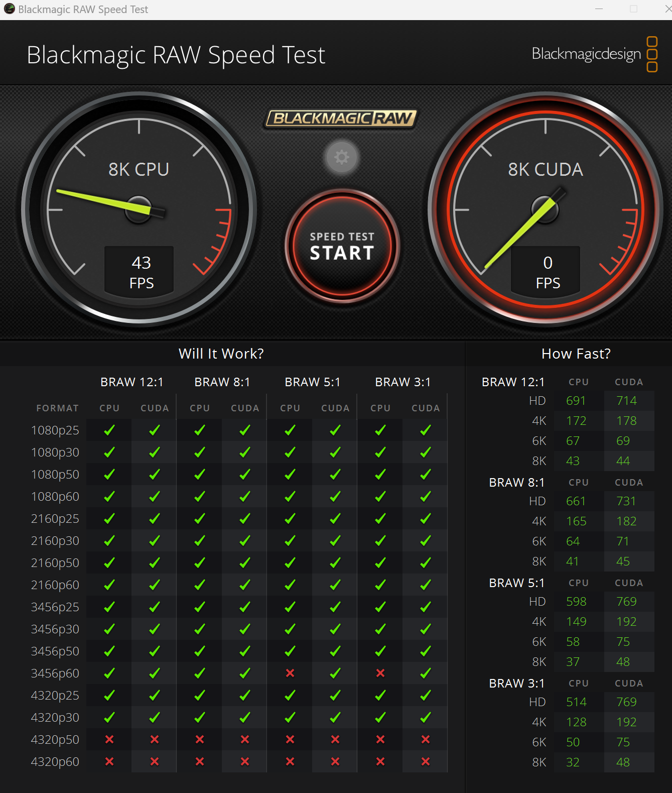672x793 pixels.
Task: Click BRAW 3:1 8K CPU value 32
Action: tap(573, 762)
